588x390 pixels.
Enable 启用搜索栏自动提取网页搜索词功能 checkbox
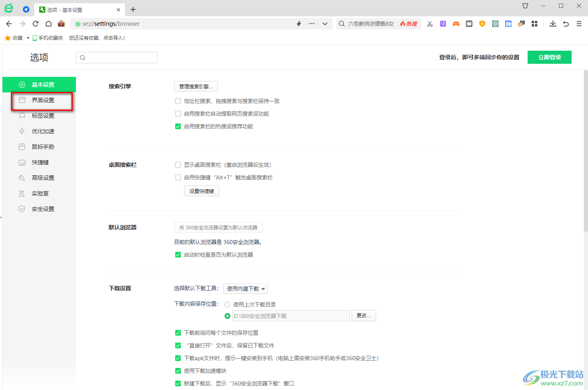pos(178,114)
